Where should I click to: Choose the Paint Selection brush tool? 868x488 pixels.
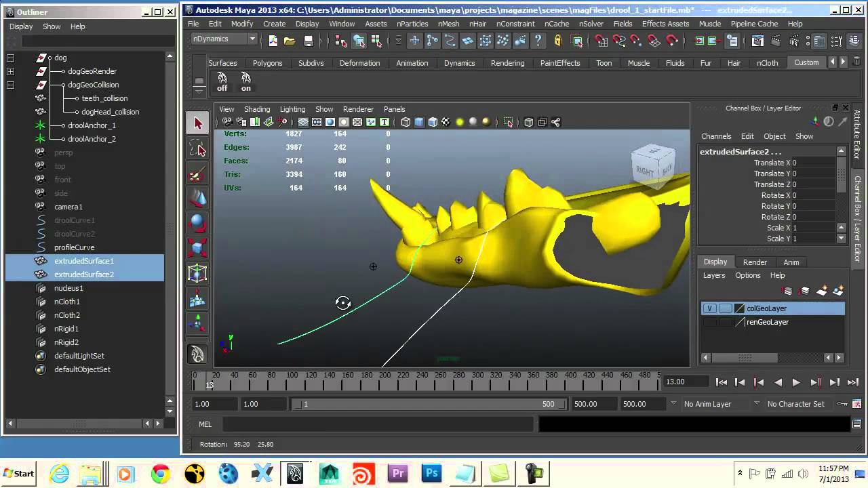(197, 175)
